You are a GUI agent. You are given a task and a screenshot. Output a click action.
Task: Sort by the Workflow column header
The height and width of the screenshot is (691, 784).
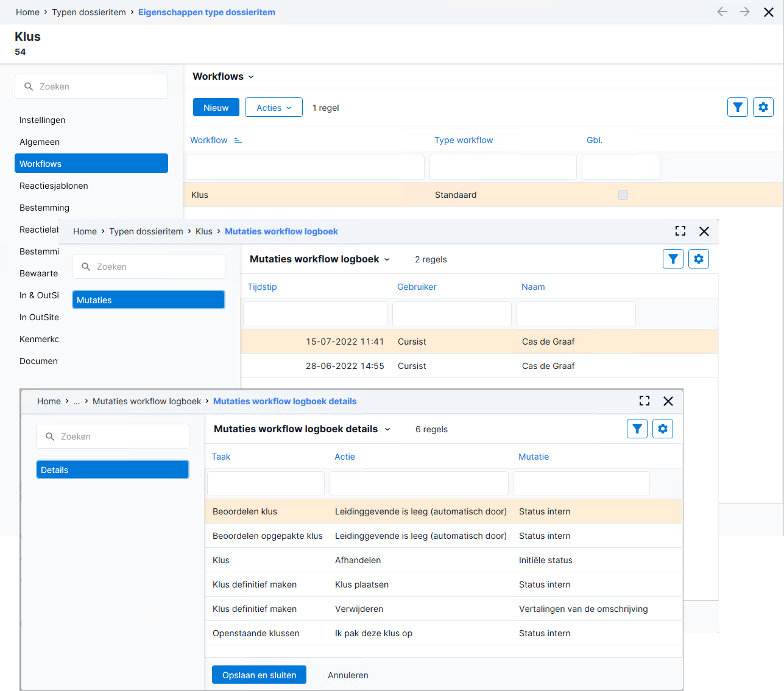(209, 140)
